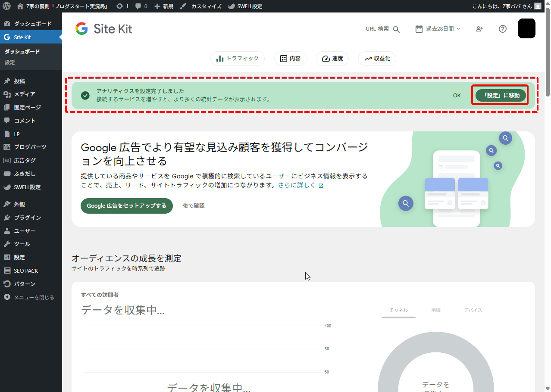Image resolution: width=551 pixels, height=392 pixels.
Task: Open URL 検索 search
Action: [383, 29]
